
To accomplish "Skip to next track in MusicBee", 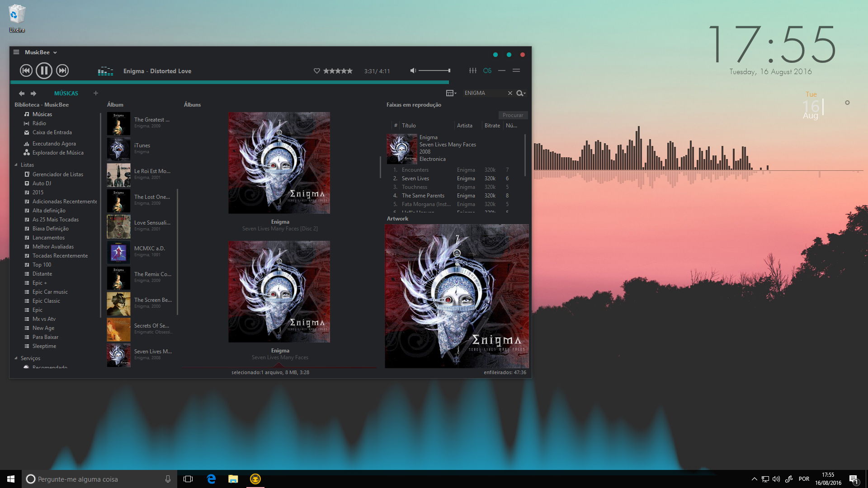I will 62,70.
